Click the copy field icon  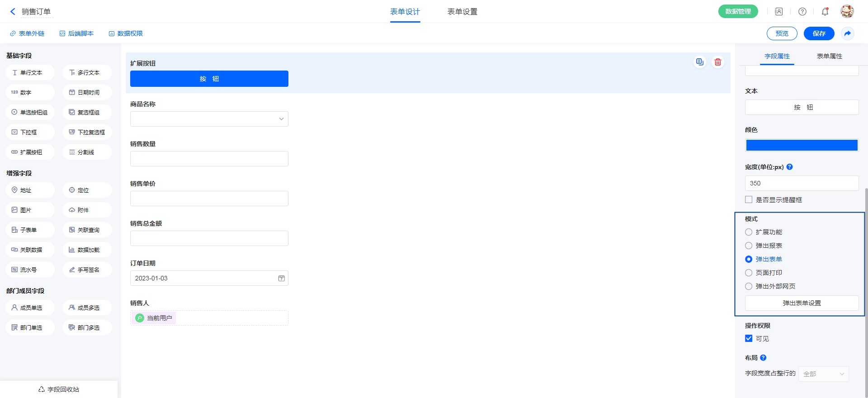coord(699,62)
